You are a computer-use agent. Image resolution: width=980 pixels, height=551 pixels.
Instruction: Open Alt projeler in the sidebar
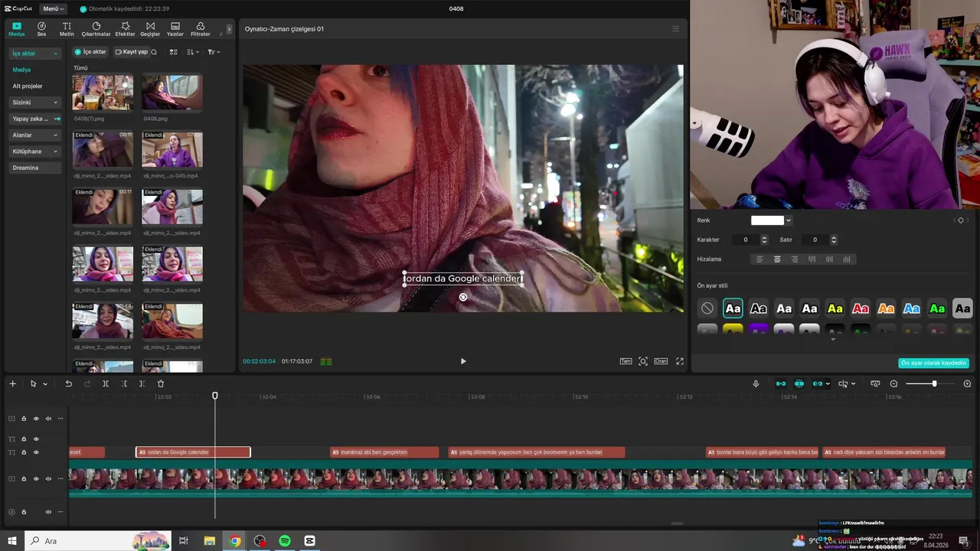28,86
